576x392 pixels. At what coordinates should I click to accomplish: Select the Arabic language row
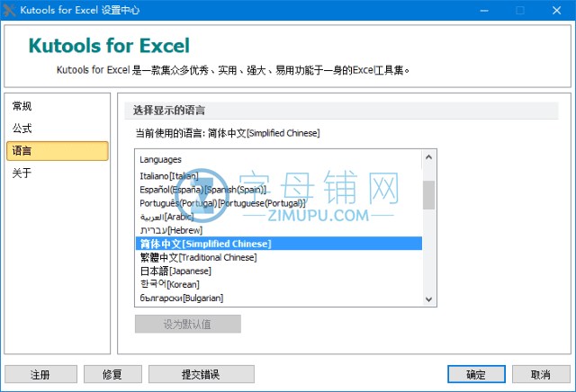click(279, 217)
